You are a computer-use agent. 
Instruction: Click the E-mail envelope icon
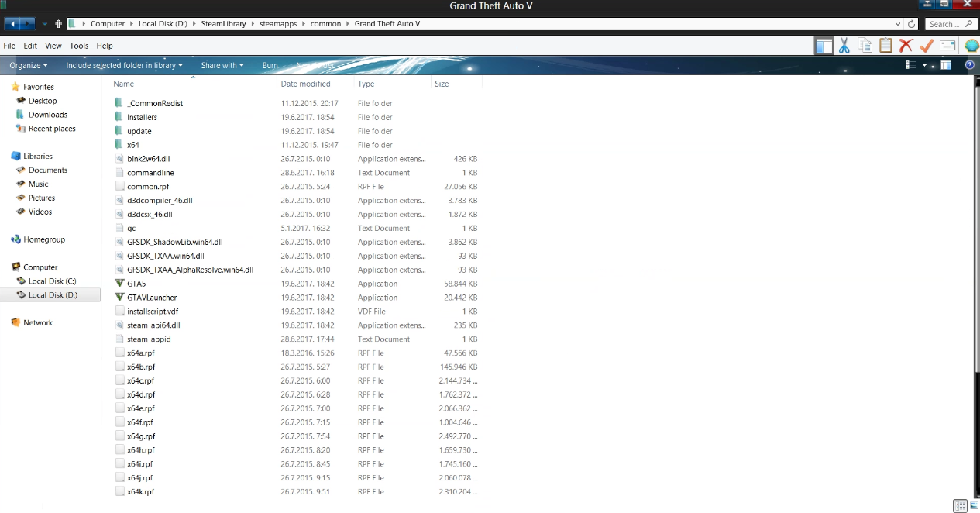tap(947, 46)
